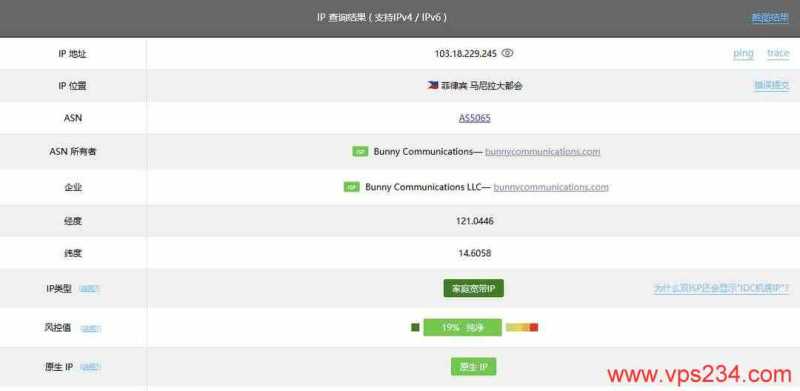
Task: Click the yellow-red gradient risk indicator
Action: click(522, 327)
